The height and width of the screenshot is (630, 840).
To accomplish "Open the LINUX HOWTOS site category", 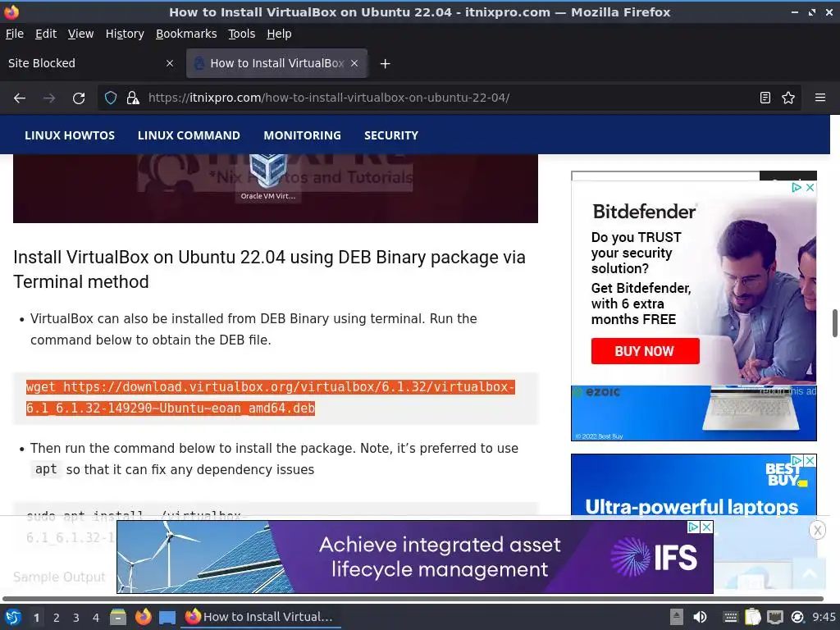I will coord(70,135).
